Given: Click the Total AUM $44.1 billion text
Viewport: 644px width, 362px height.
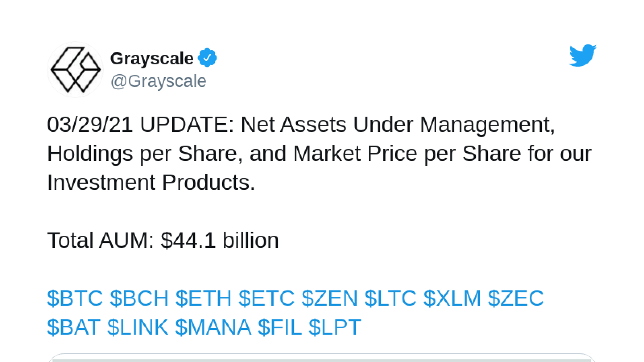Looking at the screenshot, I should (163, 240).
